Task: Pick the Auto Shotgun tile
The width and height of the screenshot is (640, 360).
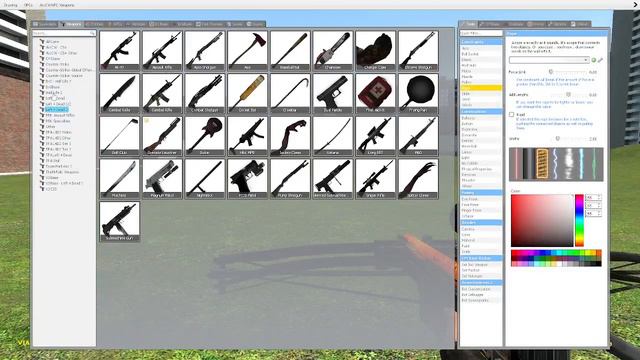Action: pos(204,50)
